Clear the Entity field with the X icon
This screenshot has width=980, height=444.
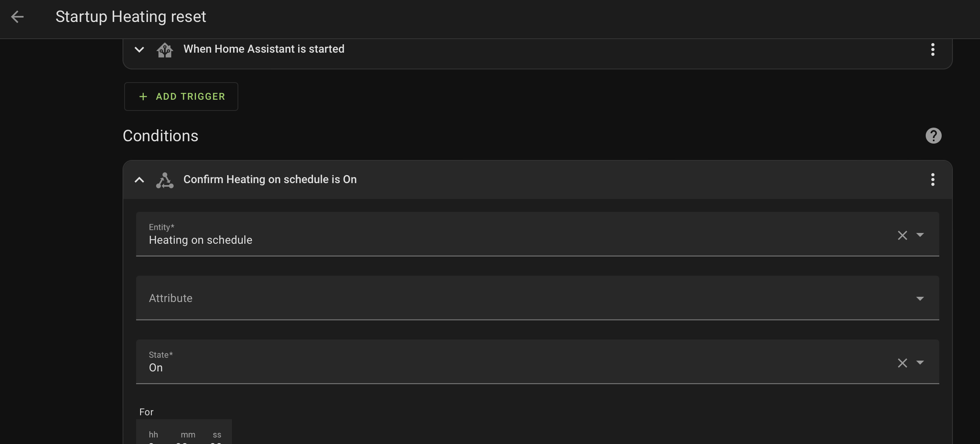click(903, 235)
